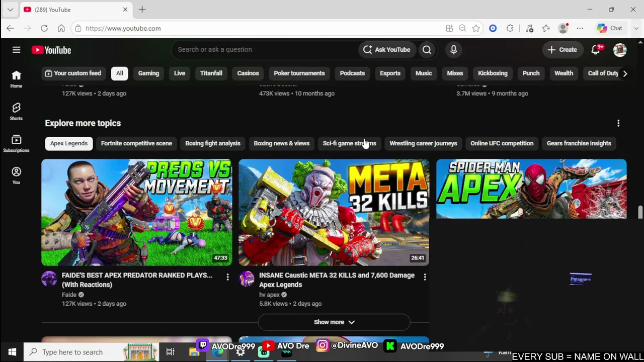
Task: Select the Podcasts filter chip
Action: [x=352, y=73]
